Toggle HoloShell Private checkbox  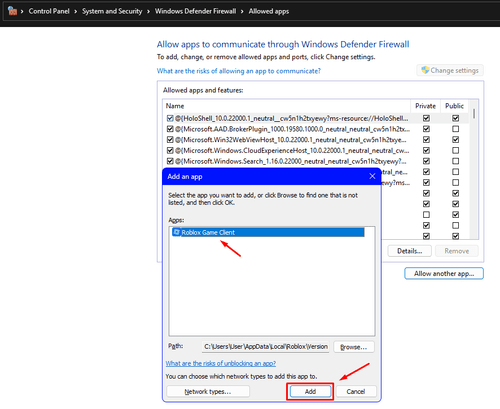[x=426, y=118]
